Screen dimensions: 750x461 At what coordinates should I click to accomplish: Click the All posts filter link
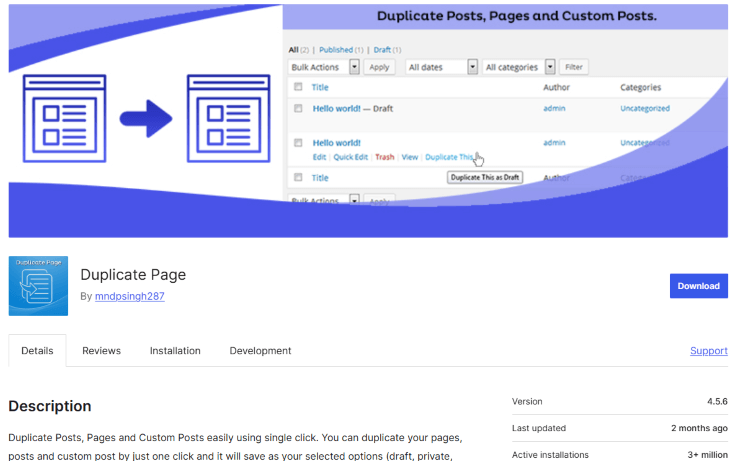[293, 50]
